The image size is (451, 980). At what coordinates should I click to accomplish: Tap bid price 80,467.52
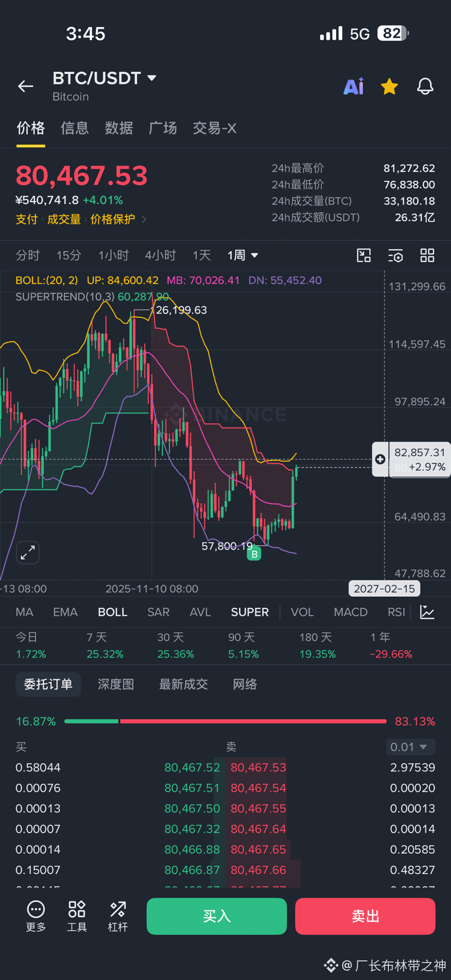(x=192, y=768)
